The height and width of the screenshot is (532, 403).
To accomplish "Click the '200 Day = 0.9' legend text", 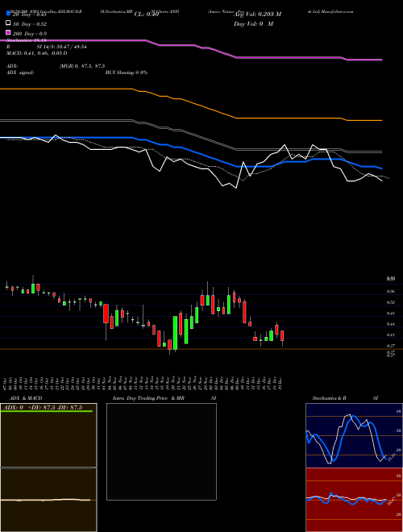I will coord(30,33).
